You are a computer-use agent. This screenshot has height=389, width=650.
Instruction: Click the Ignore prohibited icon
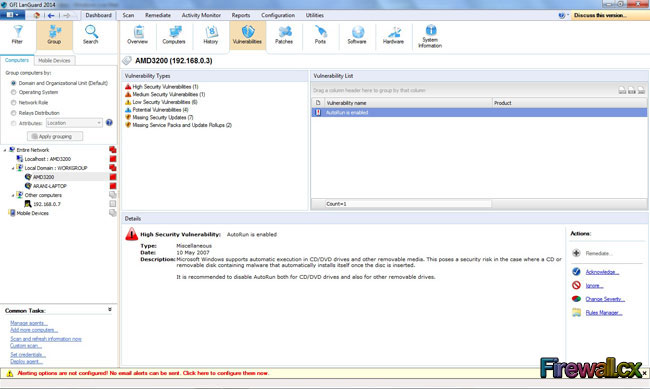click(576, 285)
